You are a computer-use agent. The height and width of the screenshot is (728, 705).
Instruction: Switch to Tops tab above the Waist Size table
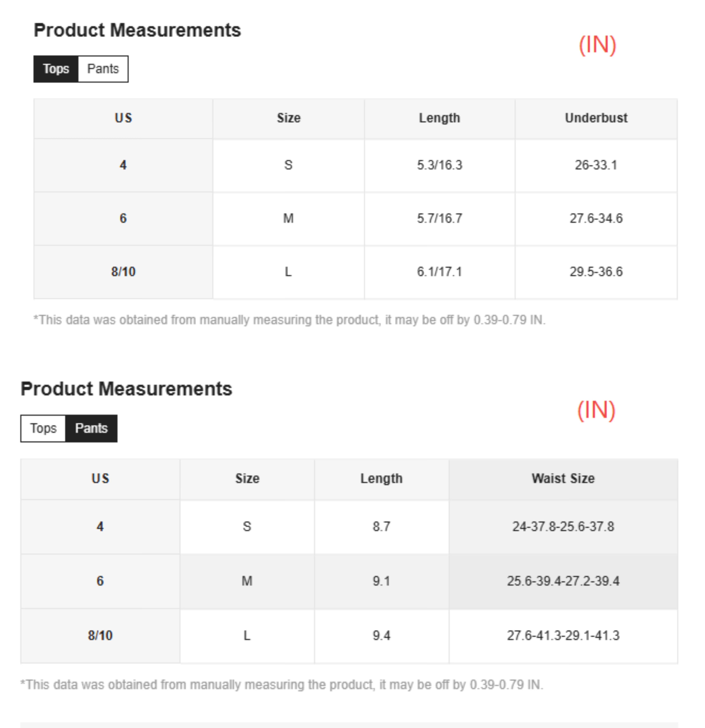click(44, 428)
